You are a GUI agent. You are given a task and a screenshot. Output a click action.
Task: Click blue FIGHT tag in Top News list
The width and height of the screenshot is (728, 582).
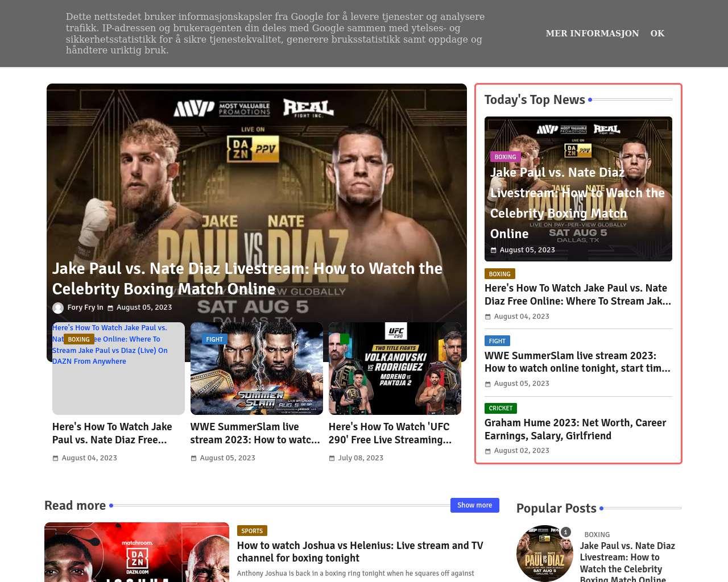tap(497, 341)
